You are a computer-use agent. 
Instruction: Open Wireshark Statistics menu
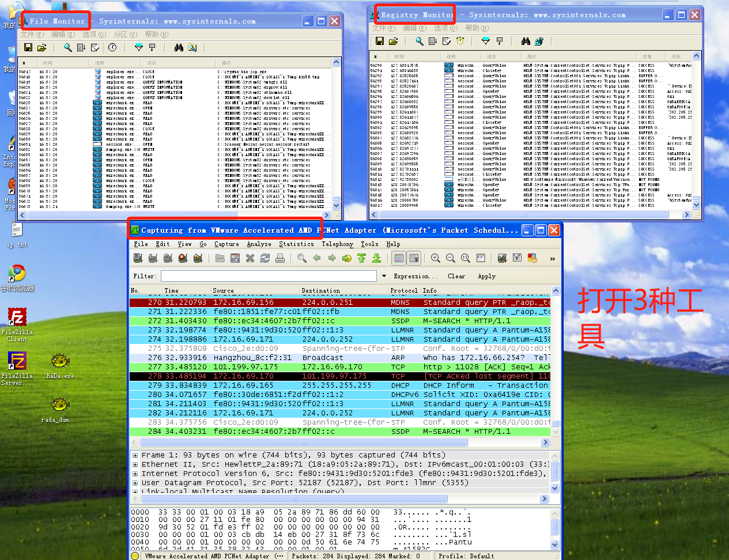[x=296, y=244]
